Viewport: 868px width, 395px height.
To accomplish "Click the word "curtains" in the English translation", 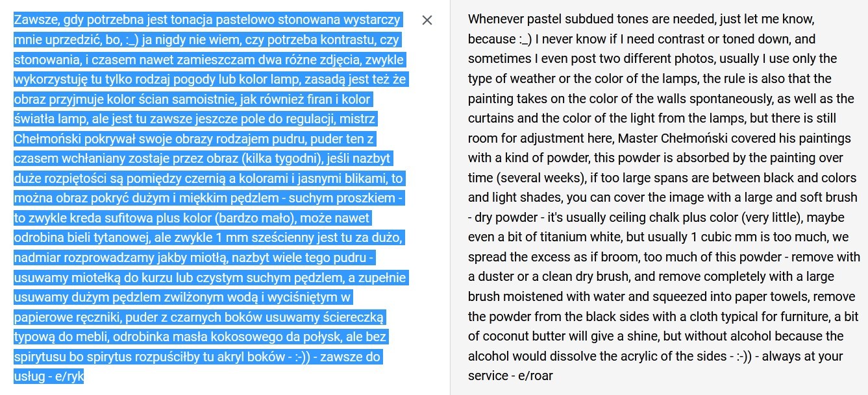I will [489, 119].
